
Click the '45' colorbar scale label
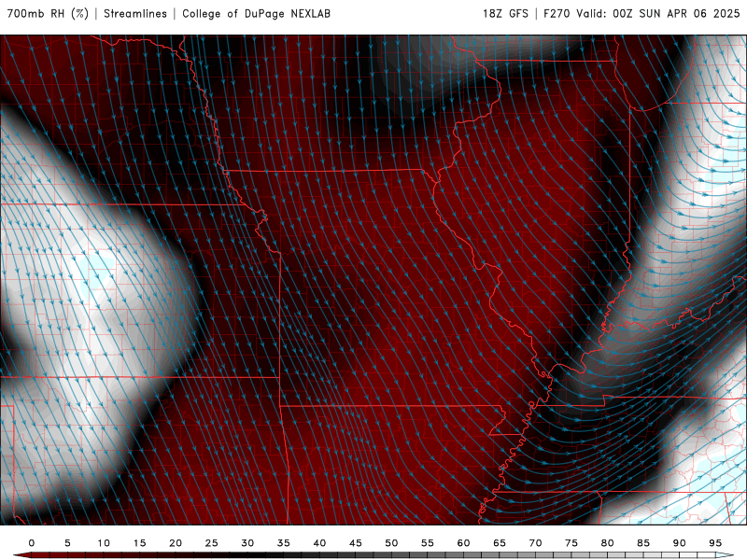point(356,543)
